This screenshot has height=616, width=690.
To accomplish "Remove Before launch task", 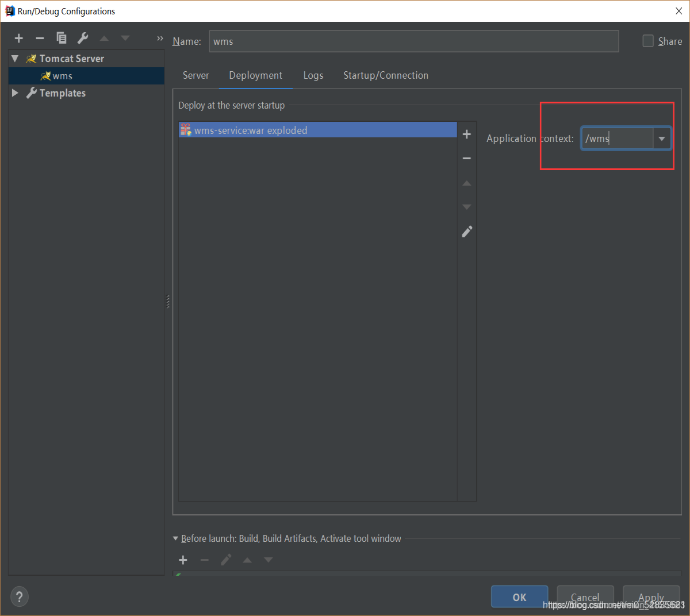I will [x=205, y=560].
